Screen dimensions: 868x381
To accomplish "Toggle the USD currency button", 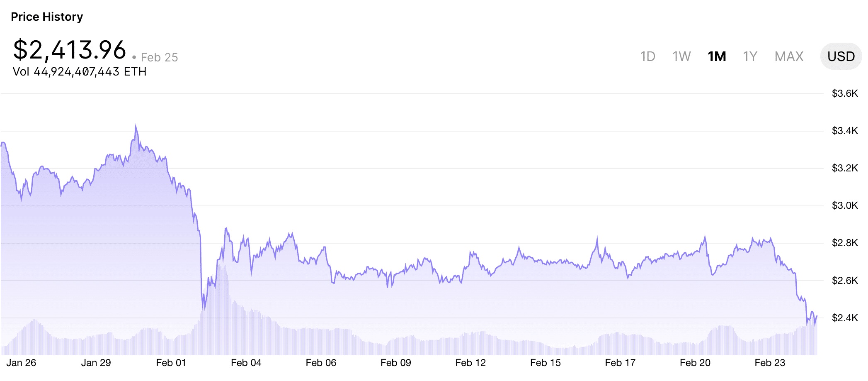I will pos(841,56).
